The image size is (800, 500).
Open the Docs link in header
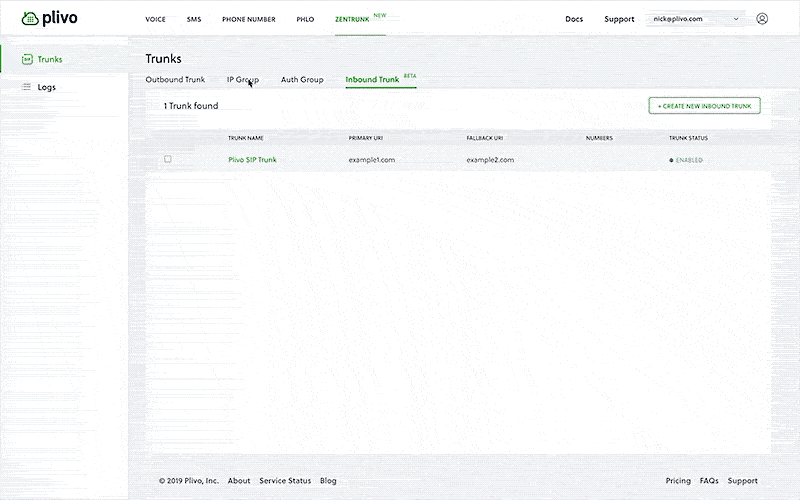click(x=574, y=19)
